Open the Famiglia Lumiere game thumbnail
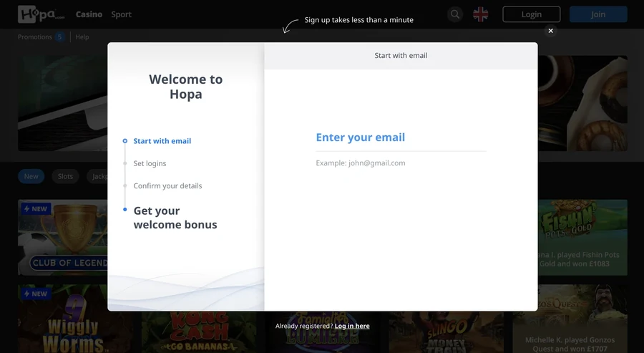The image size is (644, 353). tap(323, 332)
